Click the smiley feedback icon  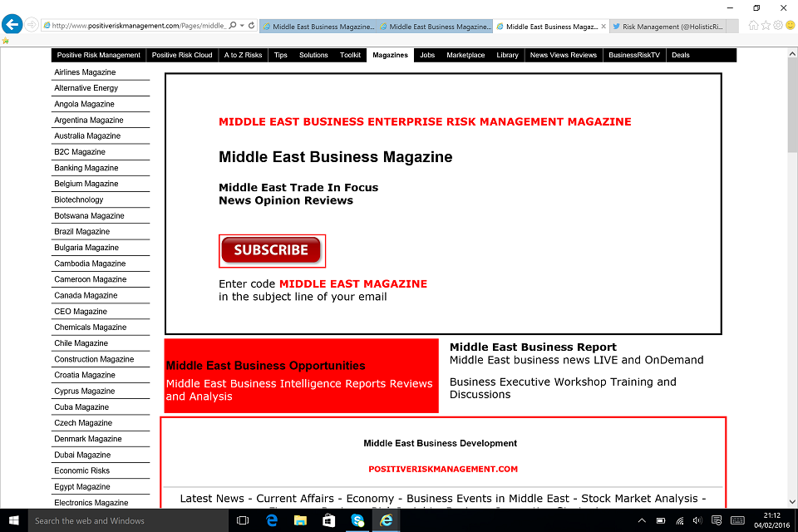click(790, 25)
